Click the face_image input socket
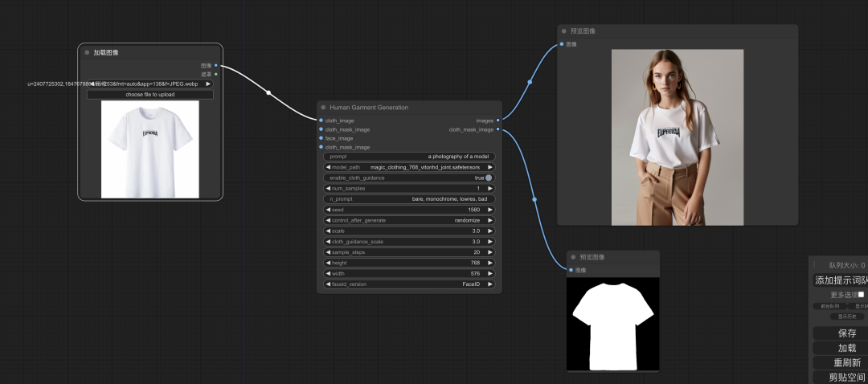The height and width of the screenshot is (384, 868). pos(321,138)
